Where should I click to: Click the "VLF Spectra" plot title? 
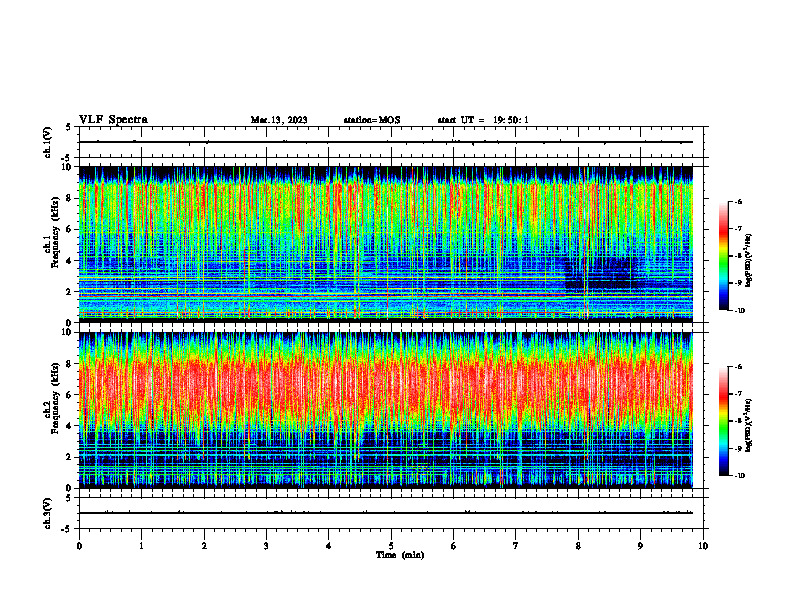(x=113, y=120)
